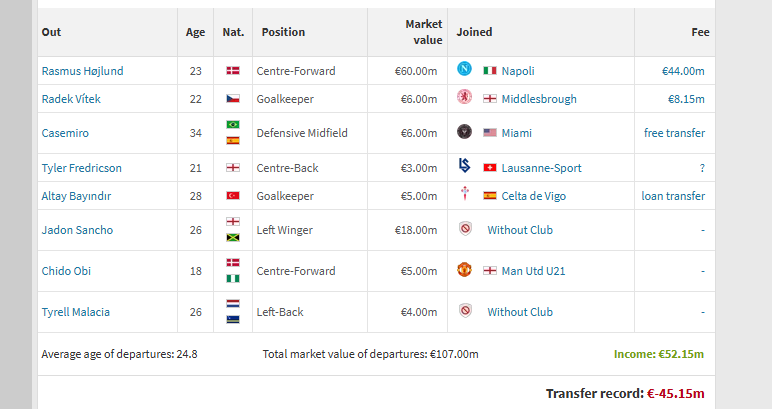Click Without Club icon in Jadon Sancho row
This screenshot has height=409, width=772.
[x=465, y=229]
